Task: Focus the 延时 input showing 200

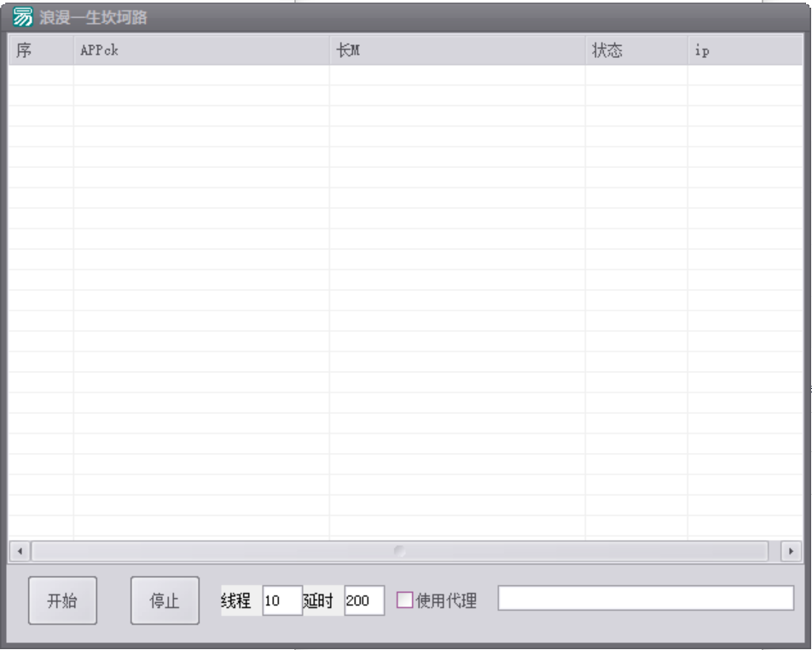Action: pyautogui.click(x=364, y=601)
